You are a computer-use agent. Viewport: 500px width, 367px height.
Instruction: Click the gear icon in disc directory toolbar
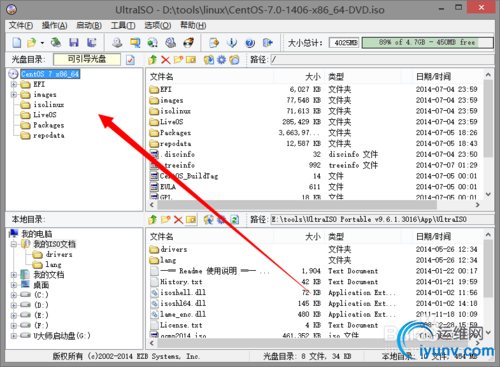tap(221, 60)
